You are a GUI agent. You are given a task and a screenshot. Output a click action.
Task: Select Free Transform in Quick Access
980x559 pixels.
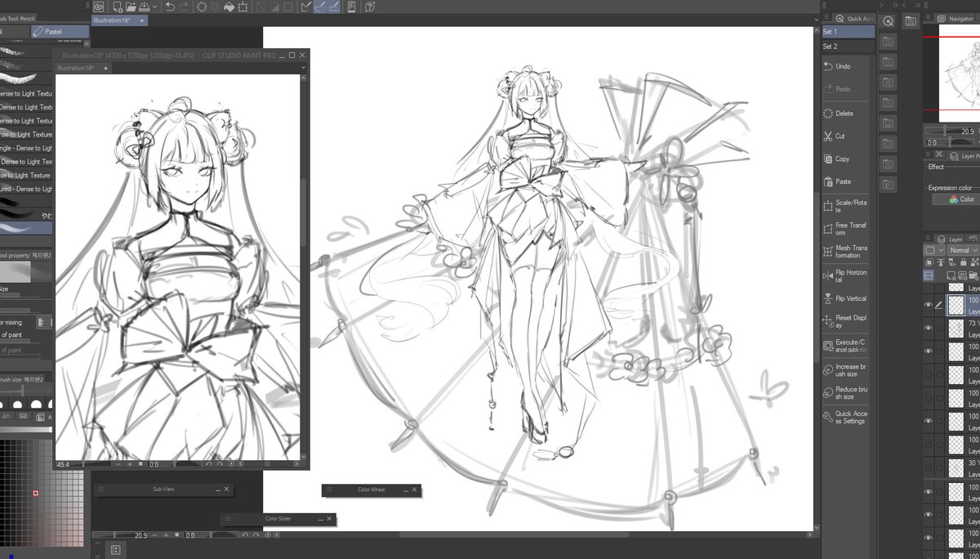tap(846, 229)
